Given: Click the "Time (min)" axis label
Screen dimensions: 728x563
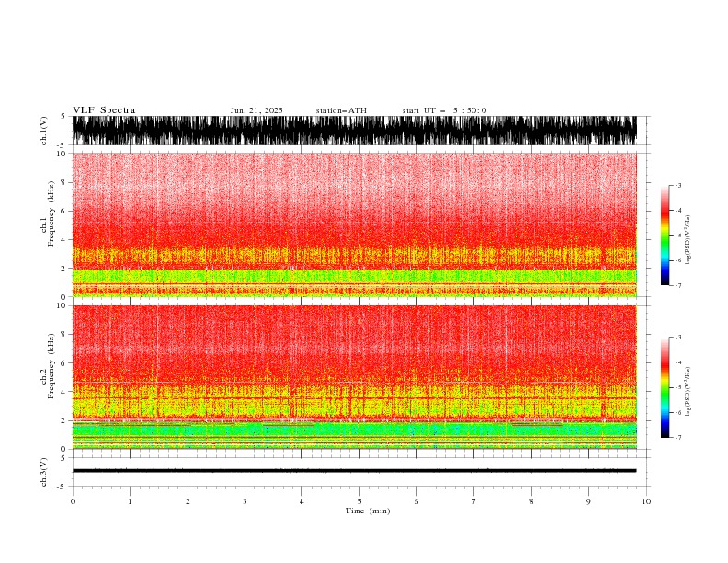Looking at the screenshot, I should coord(368,511).
